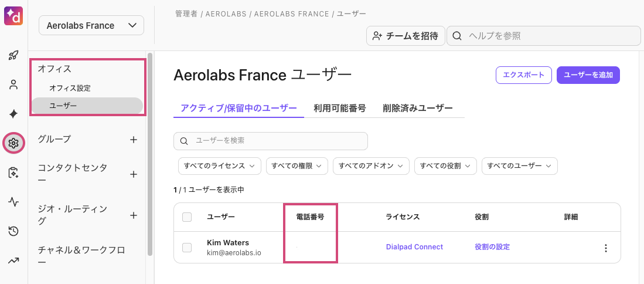Click the ユーザーを追加 button
Viewport: 644px width, 284px height.
(x=588, y=75)
